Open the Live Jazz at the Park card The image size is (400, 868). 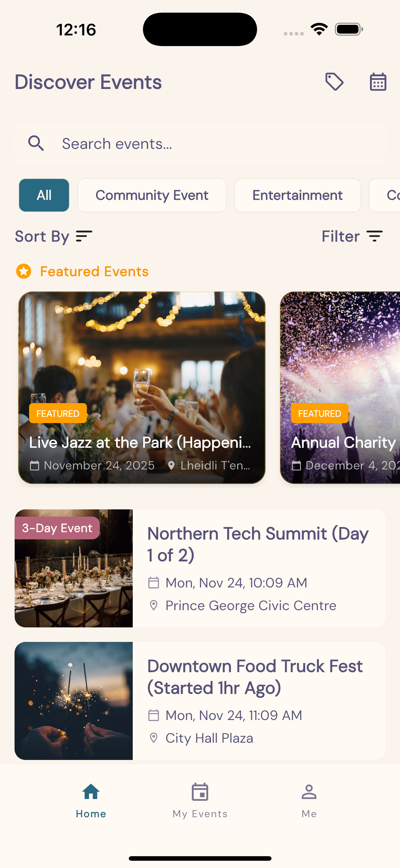point(142,387)
